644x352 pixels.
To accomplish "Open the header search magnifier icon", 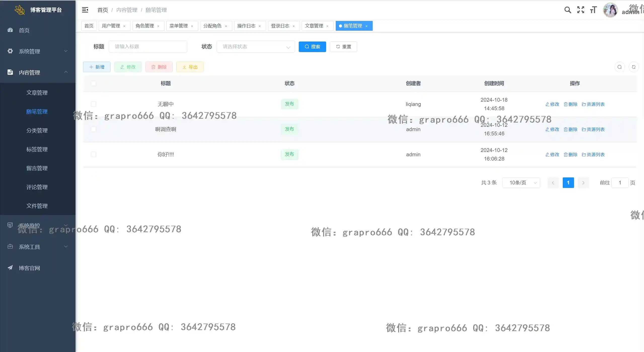I will point(567,10).
